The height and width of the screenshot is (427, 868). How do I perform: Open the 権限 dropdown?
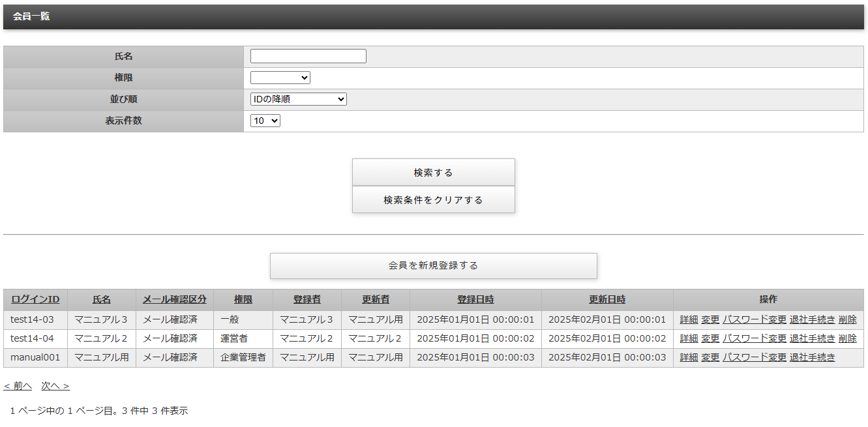pyautogui.click(x=280, y=78)
